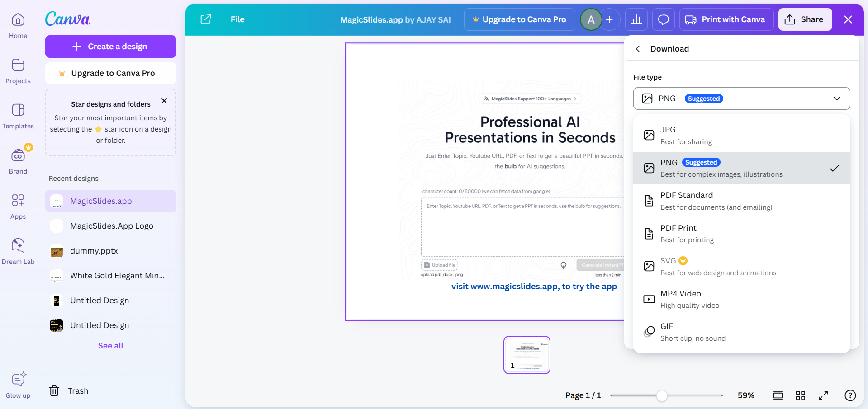Select page 1 thumbnail
868x409 pixels.
click(527, 355)
